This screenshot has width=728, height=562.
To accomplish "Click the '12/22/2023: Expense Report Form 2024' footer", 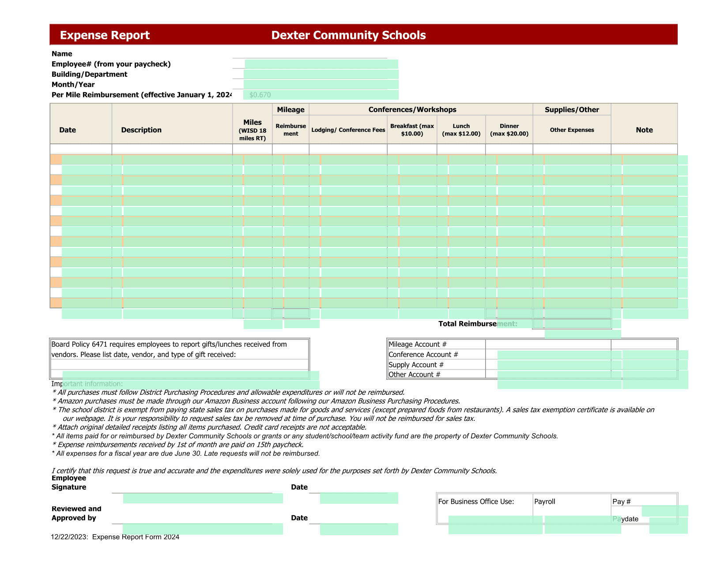I will tap(115, 537).
